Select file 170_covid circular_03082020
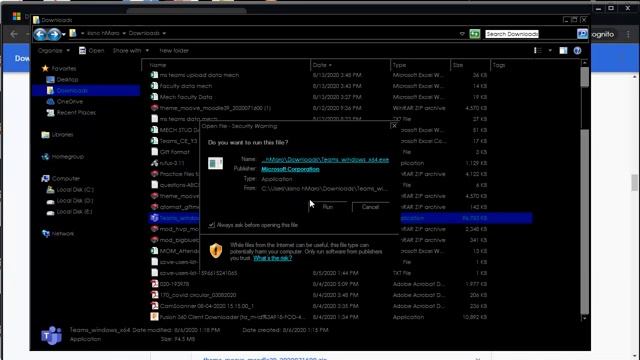The width and height of the screenshot is (640, 360). click(x=198, y=295)
